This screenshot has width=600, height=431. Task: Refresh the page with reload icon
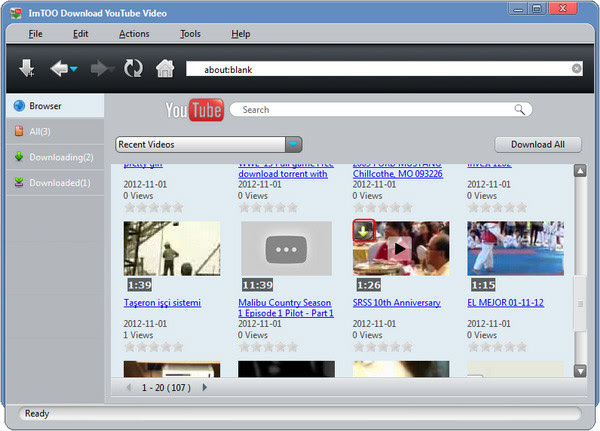pos(133,69)
